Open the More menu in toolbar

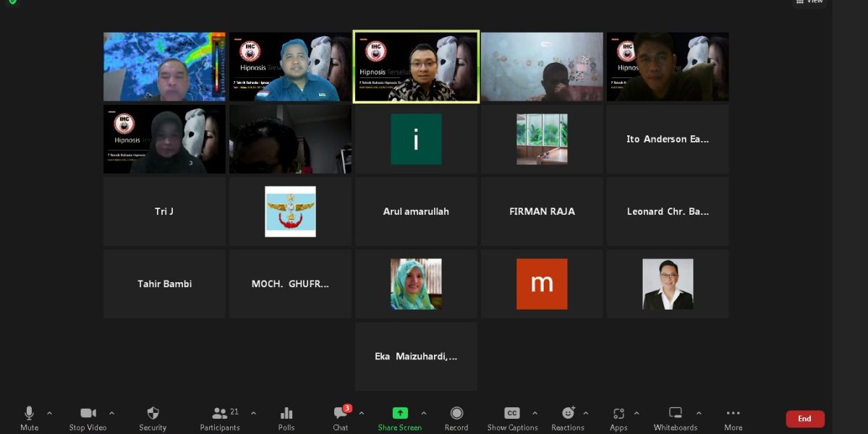(733, 414)
